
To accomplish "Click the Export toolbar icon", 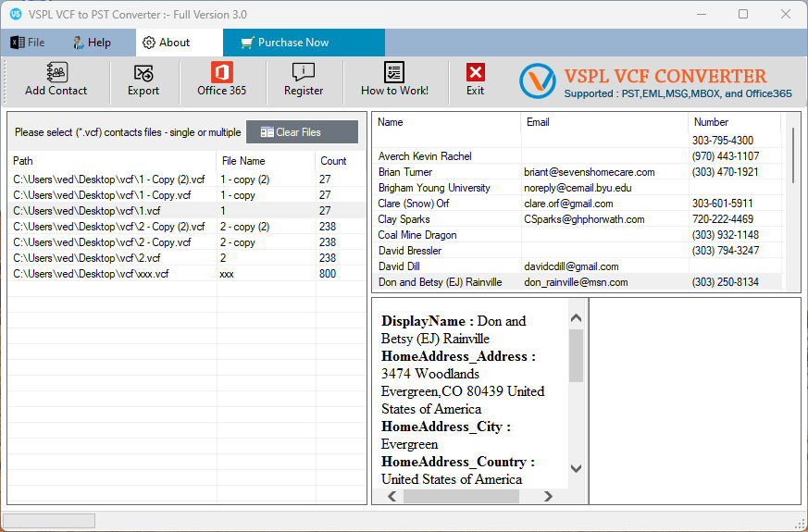I will [x=143, y=73].
